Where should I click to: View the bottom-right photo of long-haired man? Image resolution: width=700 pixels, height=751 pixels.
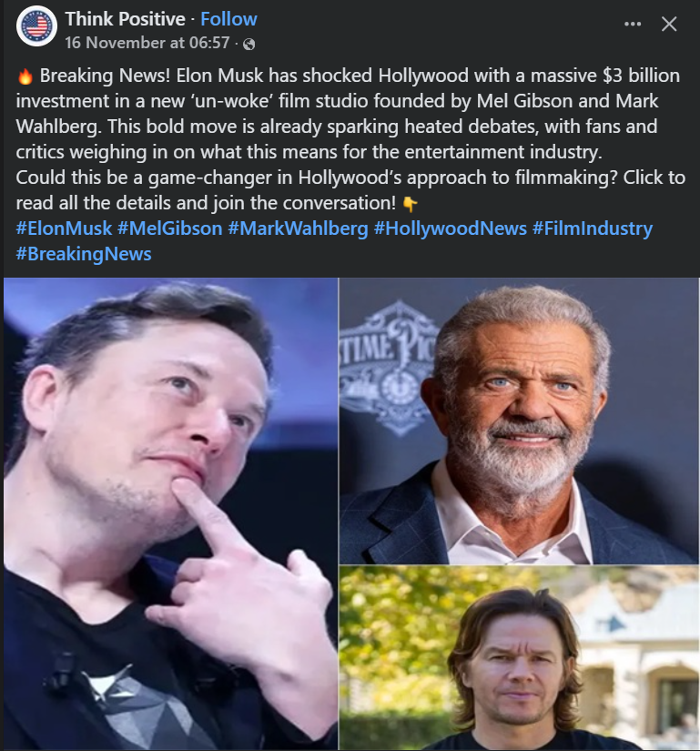tap(519, 658)
